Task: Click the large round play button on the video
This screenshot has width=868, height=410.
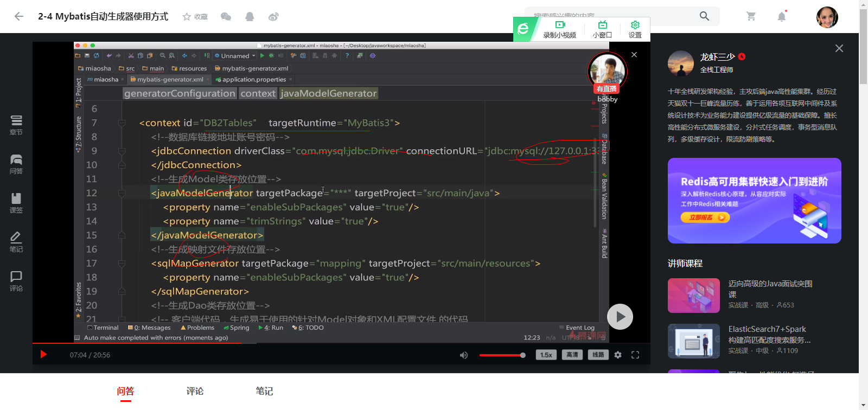Action: click(x=620, y=317)
